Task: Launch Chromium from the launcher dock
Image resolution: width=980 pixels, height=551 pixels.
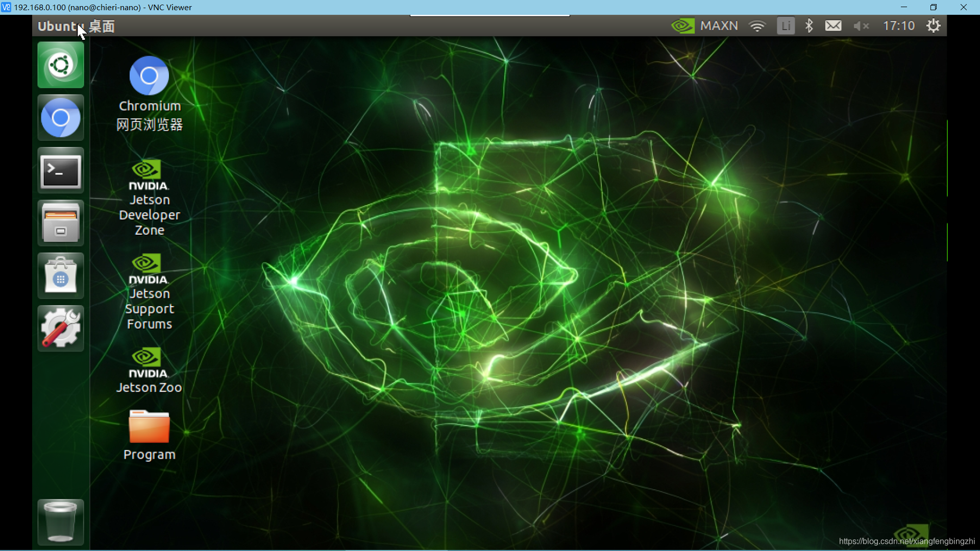Action: (x=60, y=118)
